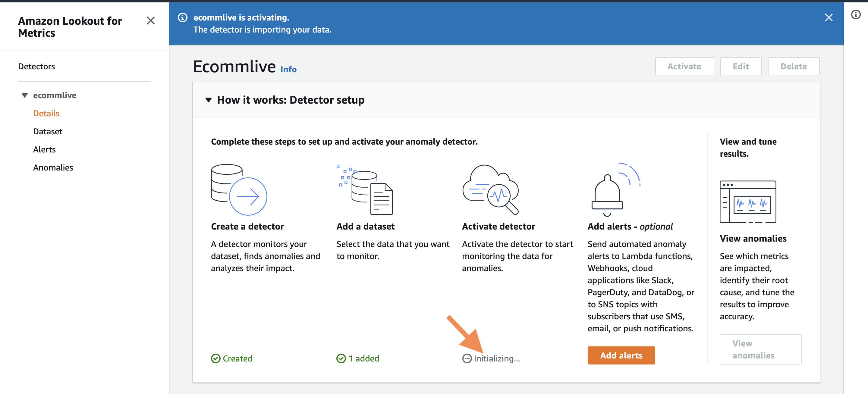Open the Dataset section
The width and height of the screenshot is (868, 394).
pos(48,131)
